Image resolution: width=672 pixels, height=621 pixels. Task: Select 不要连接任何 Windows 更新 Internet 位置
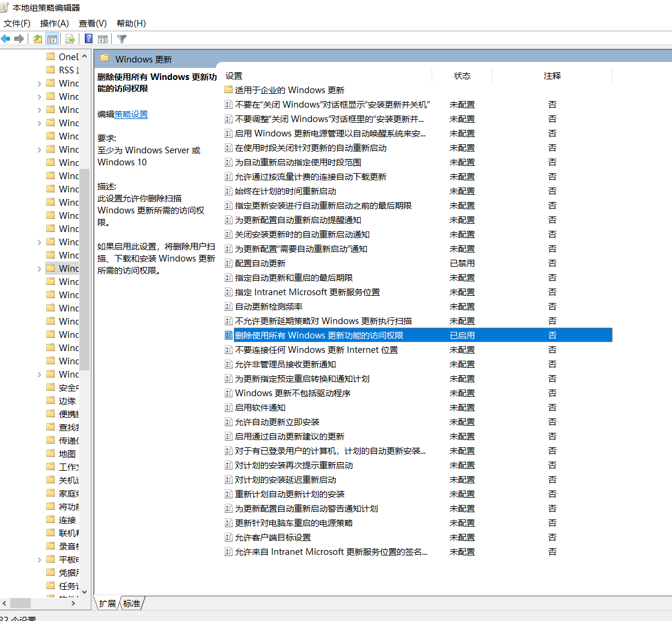[316, 350]
